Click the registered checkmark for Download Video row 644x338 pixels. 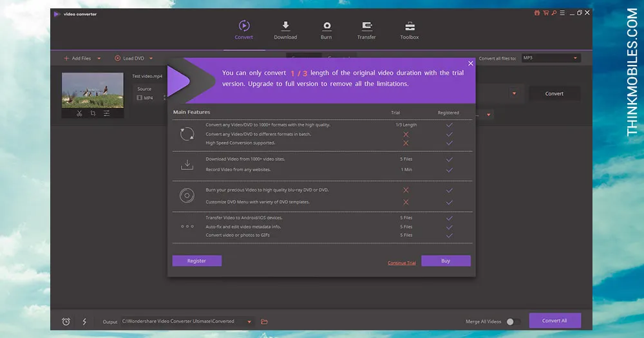[x=450, y=160]
